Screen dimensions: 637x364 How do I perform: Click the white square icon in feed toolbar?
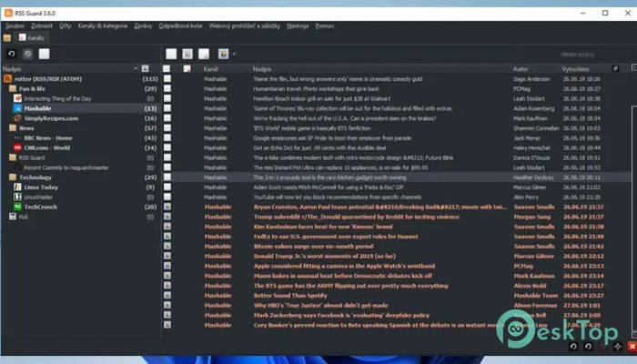[44, 54]
